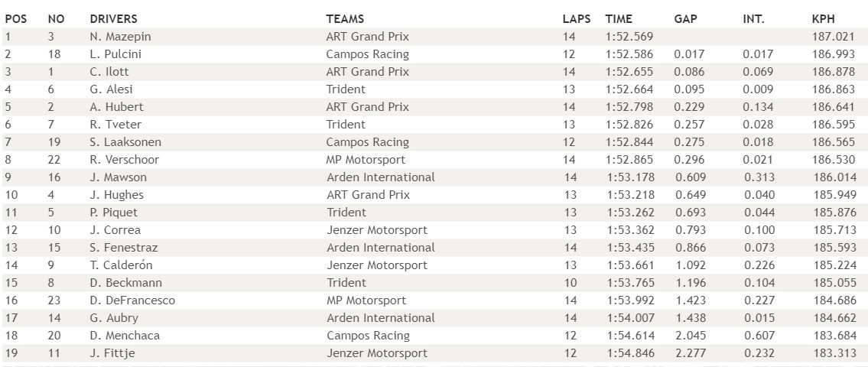Click D. DeFrancesco's name

coord(132,300)
